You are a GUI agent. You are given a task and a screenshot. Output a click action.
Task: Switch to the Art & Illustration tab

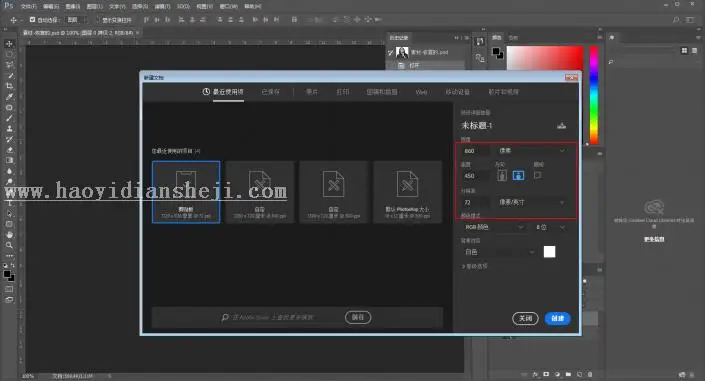coord(382,92)
